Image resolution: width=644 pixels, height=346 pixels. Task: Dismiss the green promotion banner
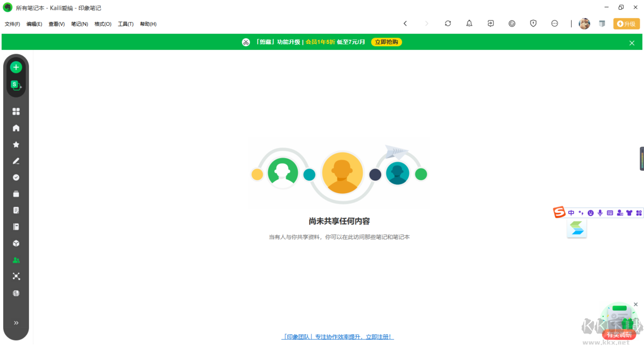pos(632,42)
